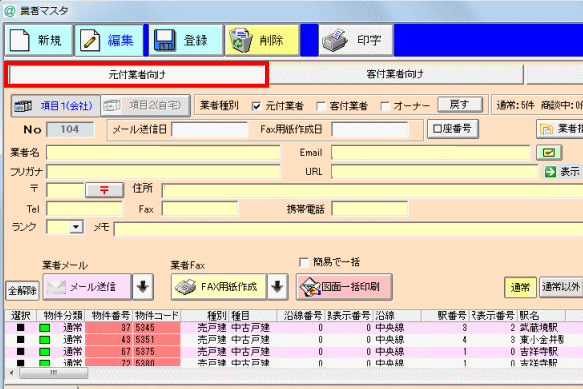Click the 図面一括印刷 button
The height and width of the screenshot is (389, 583).
tap(344, 287)
